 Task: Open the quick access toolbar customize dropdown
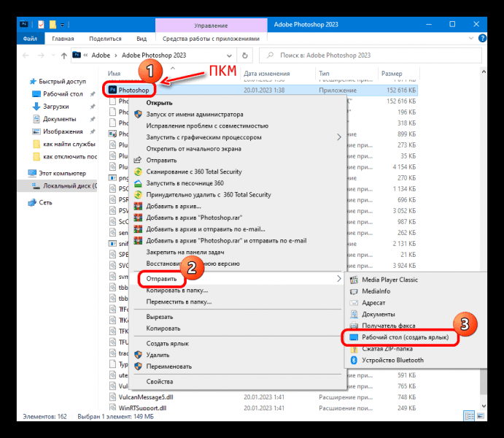(62, 25)
